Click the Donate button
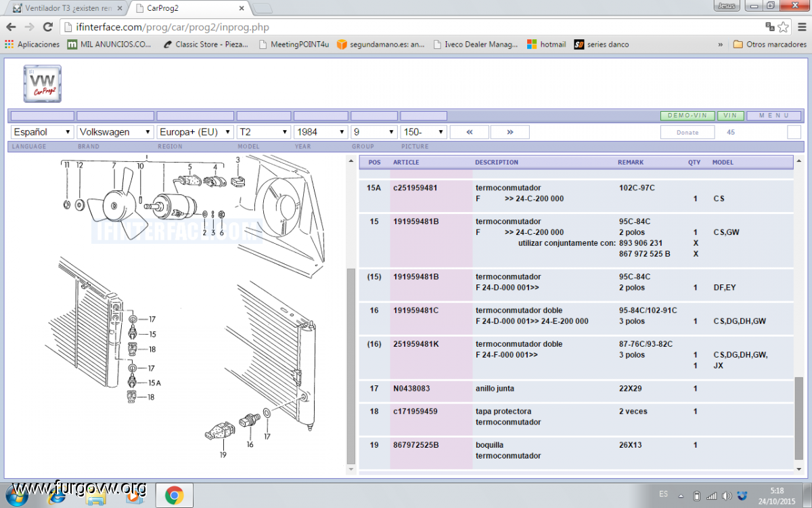812x508 pixels. point(687,132)
